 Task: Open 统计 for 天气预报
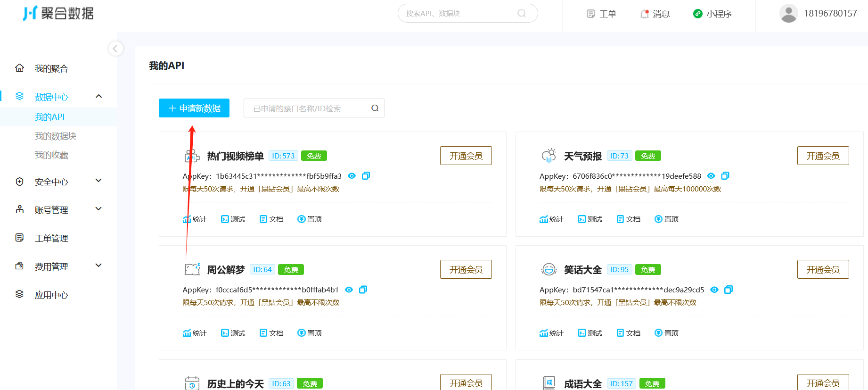(x=551, y=219)
